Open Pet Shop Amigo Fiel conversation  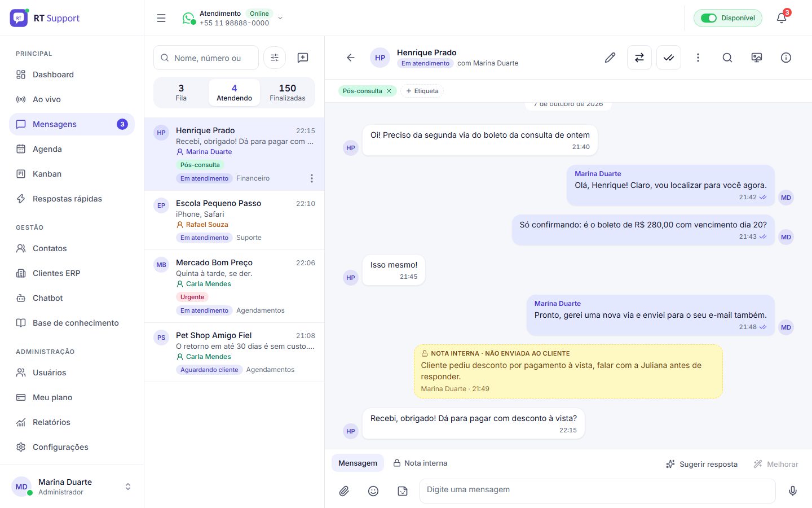(x=234, y=352)
